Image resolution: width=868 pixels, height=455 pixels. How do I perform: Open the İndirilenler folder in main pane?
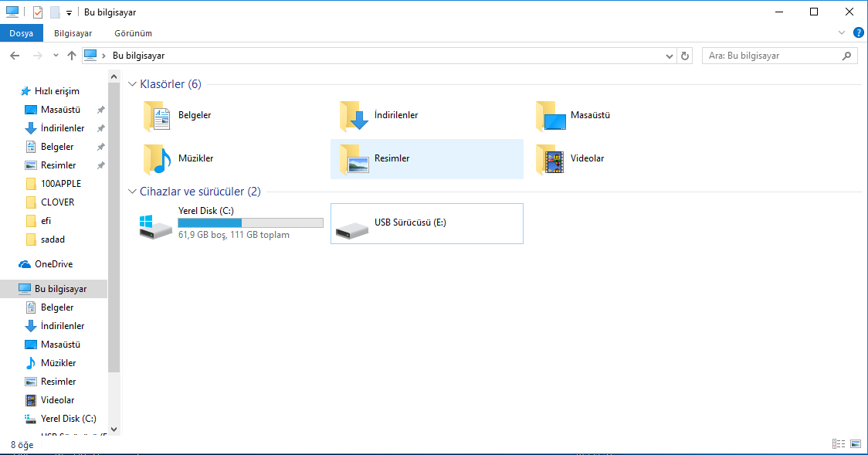point(354,116)
